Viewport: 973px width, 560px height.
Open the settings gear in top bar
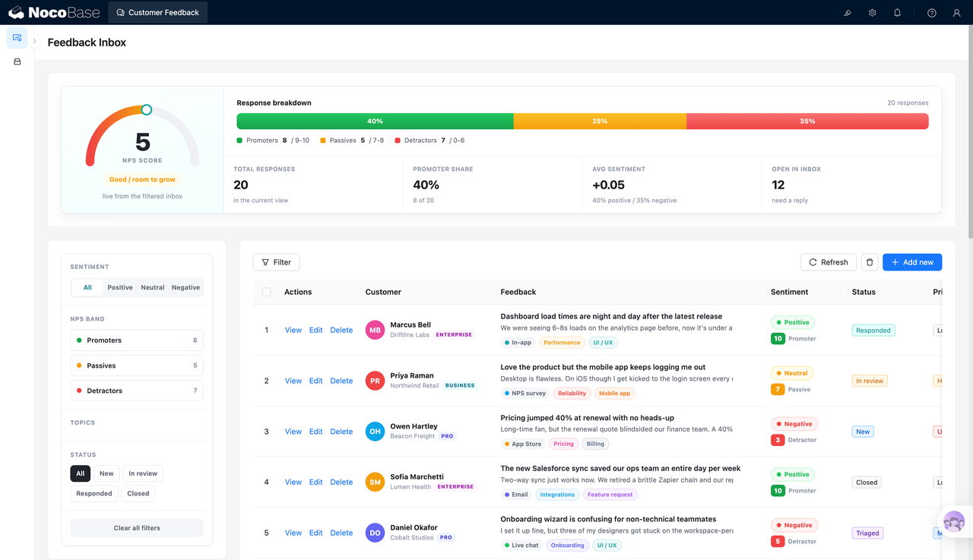coord(873,13)
